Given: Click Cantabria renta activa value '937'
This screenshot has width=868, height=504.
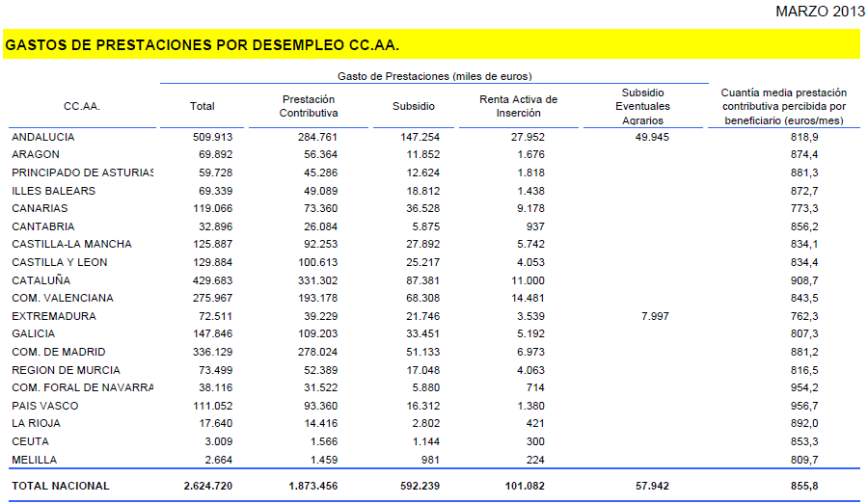Looking at the screenshot, I should coord(535,226).
